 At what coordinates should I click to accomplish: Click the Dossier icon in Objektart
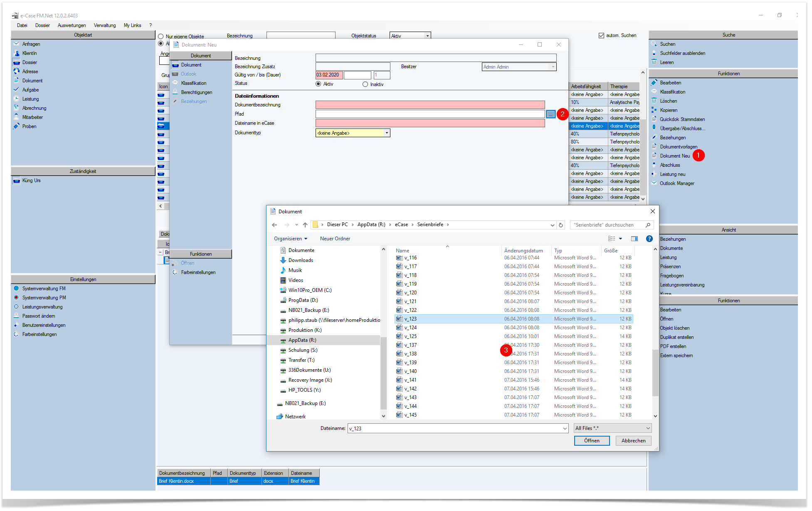pyautogui.click(x=16, y=62)
